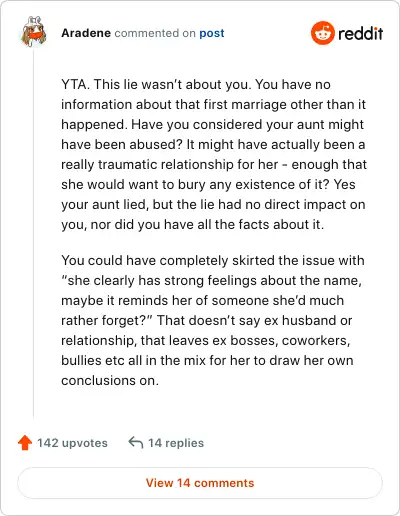
Task: Follow the blue "post" link
Action: click(x=212, y=33)
